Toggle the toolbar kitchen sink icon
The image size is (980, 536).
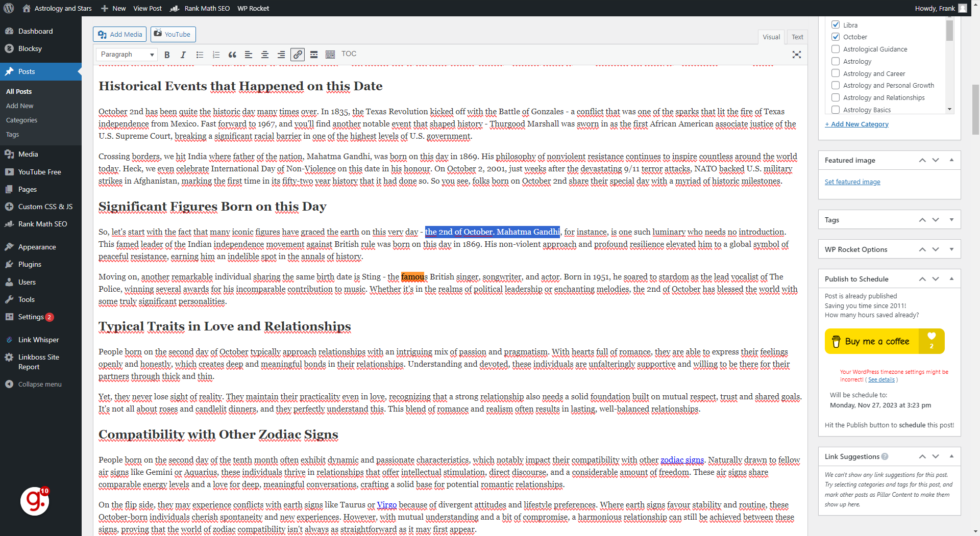[330, 55]
